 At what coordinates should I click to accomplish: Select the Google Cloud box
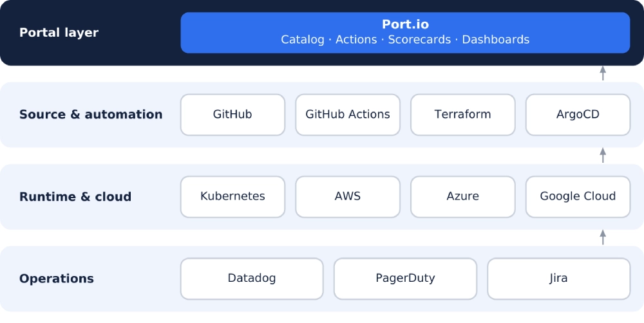pos(578,197)
